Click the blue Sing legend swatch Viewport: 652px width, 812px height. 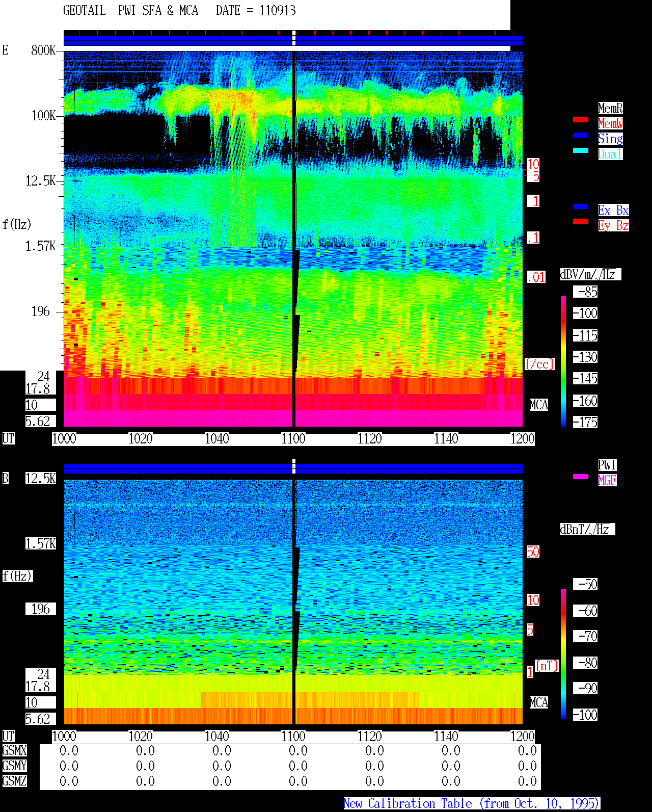click(581, 135)
